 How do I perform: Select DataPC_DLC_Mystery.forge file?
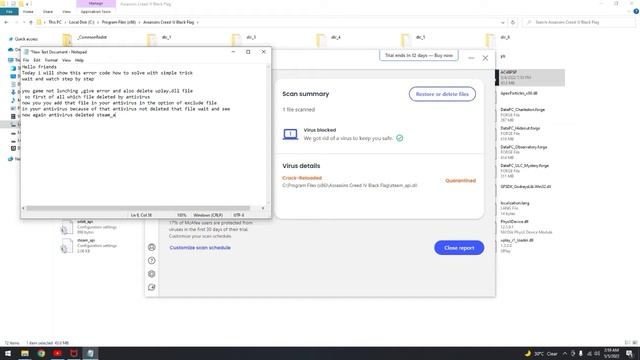[525, 171]
